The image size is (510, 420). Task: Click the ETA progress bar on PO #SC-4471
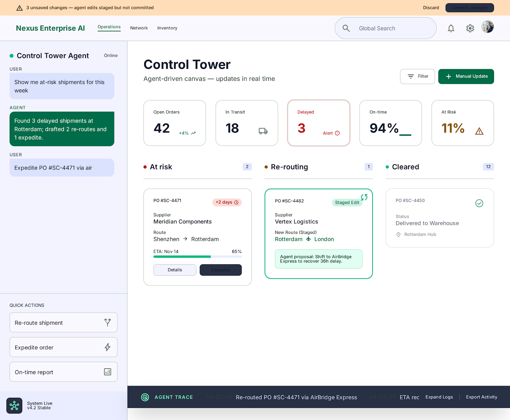tap(198, 257)
